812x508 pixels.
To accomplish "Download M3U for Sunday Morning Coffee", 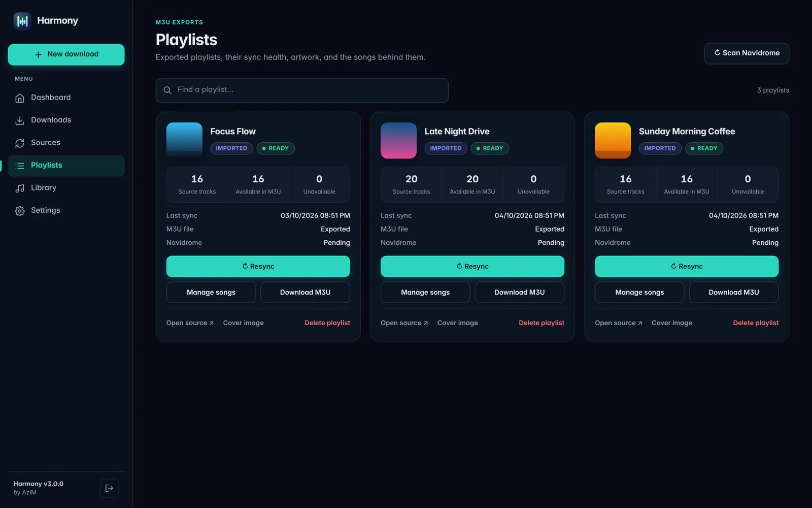I will click(734, 293).
